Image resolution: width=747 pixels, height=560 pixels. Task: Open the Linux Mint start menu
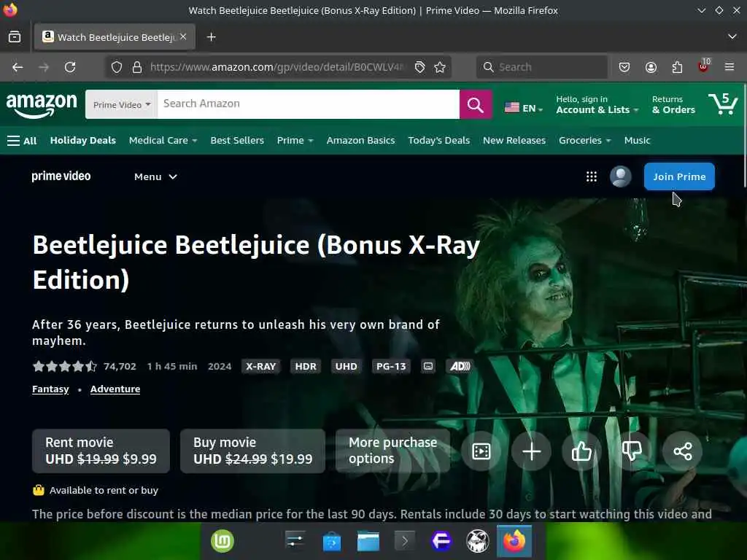click(x=222, y=541)
